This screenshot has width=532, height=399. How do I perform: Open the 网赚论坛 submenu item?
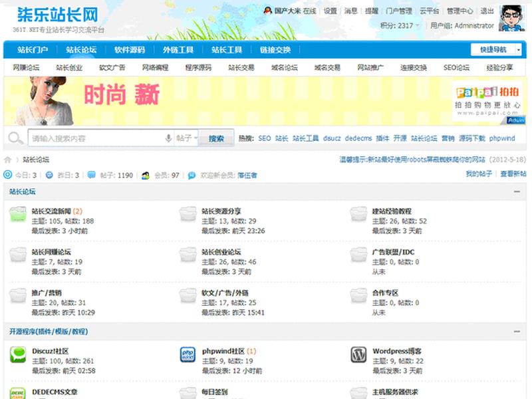pos(26,68)
